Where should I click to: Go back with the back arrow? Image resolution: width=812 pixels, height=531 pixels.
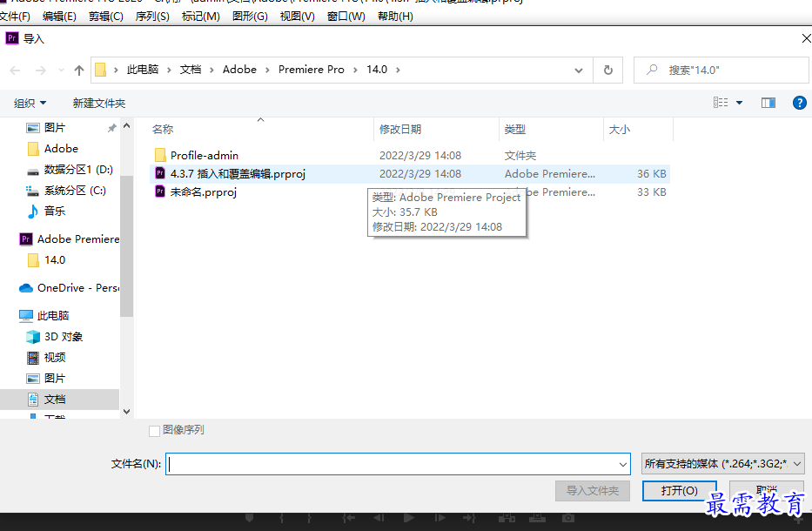pyautogui.click(x=15, y=70)
